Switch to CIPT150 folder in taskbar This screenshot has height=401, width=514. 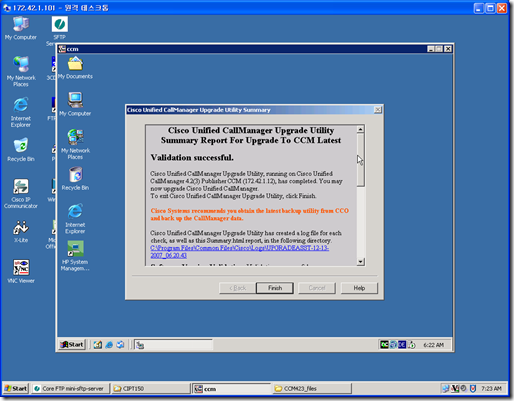click(151, 388)
